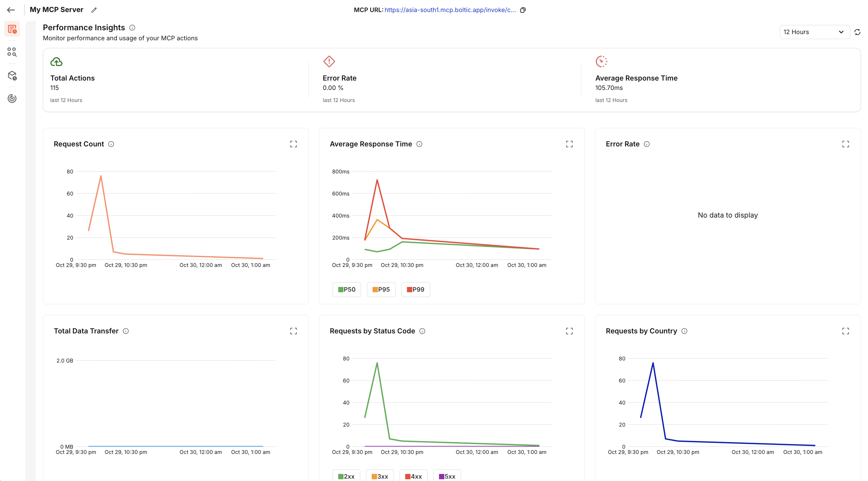
Task: Click the target tracker icon in sidebar
Action: pos(12,98)
